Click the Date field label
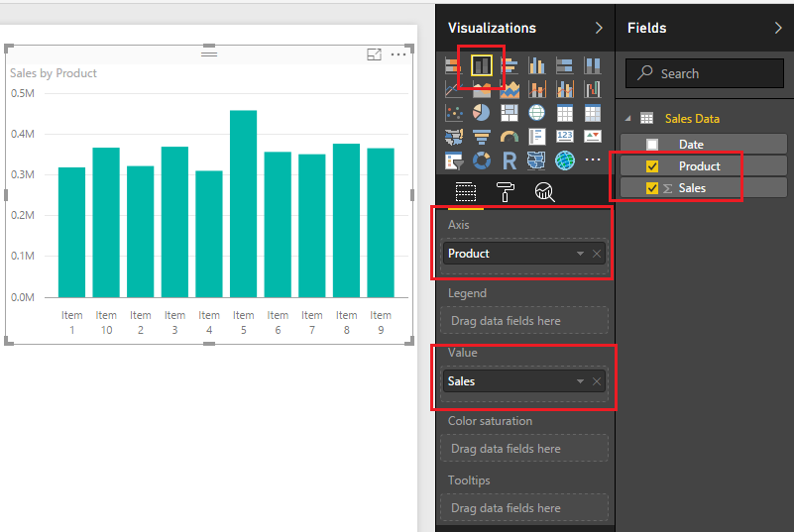Image resolution: width=794 pixels, height=532 pixels. (691, 145)
